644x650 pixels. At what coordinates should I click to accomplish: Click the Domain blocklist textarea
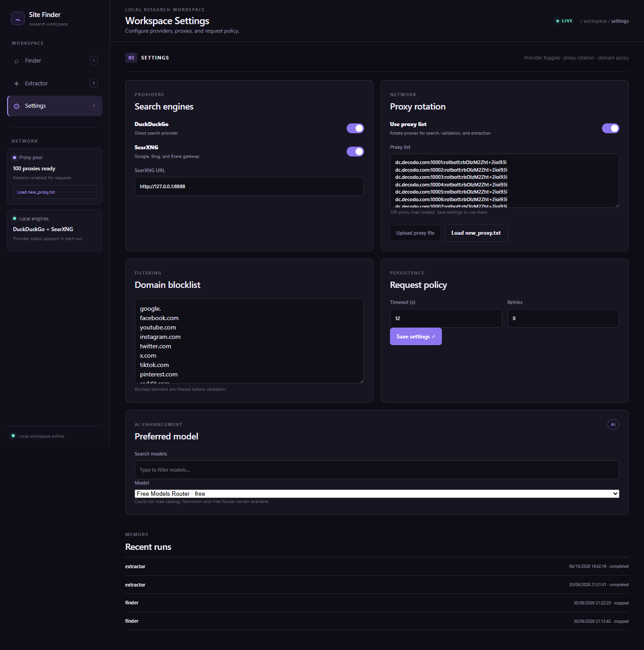tap(249, 341)
